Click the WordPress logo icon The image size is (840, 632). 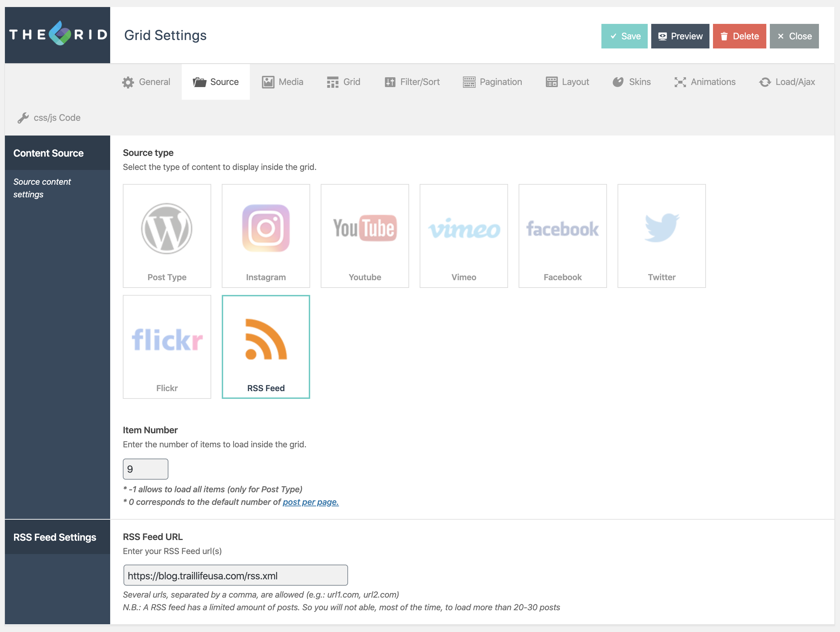[x=167, y=229]
